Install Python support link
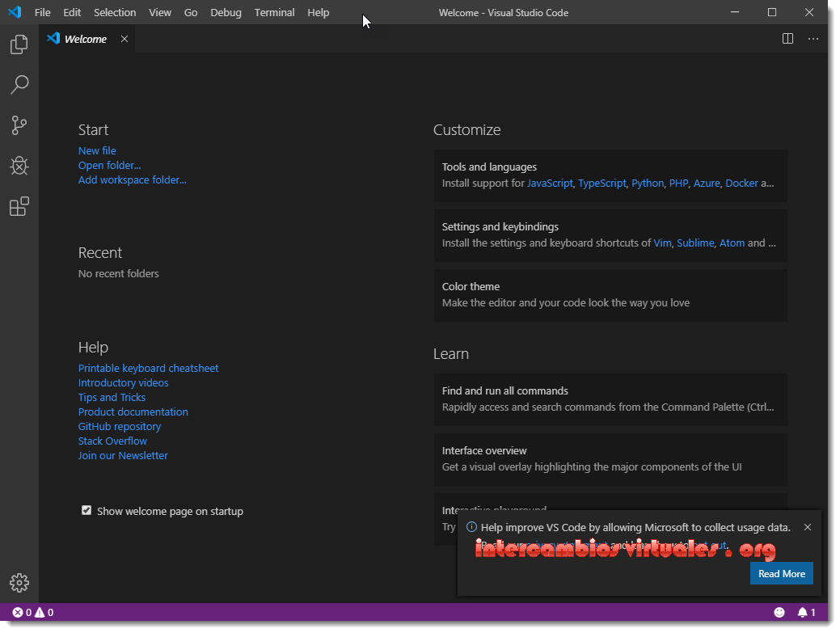The image size is (840, 633). pos(648,184)
